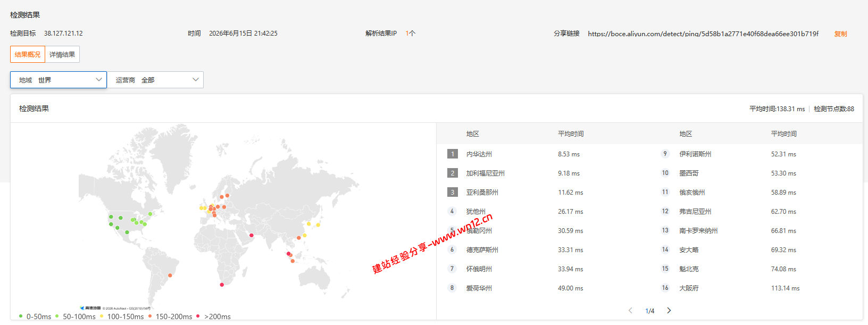Select the 德克萨斯州 row
868x325 pixels.
[544, 249]
